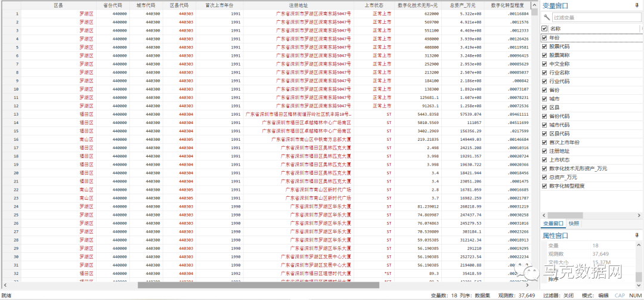Click the data grid left scroll arrow

point(5,285)
